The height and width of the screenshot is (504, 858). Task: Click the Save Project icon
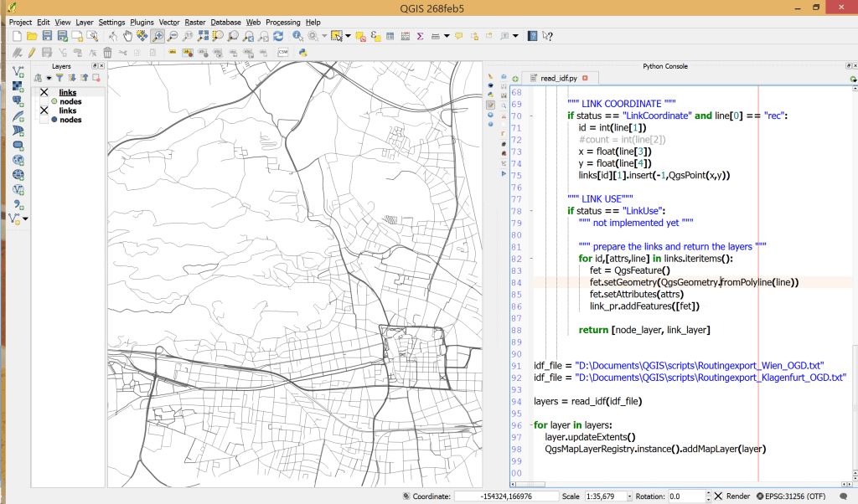pyautogui.click(x=47, y=36)
